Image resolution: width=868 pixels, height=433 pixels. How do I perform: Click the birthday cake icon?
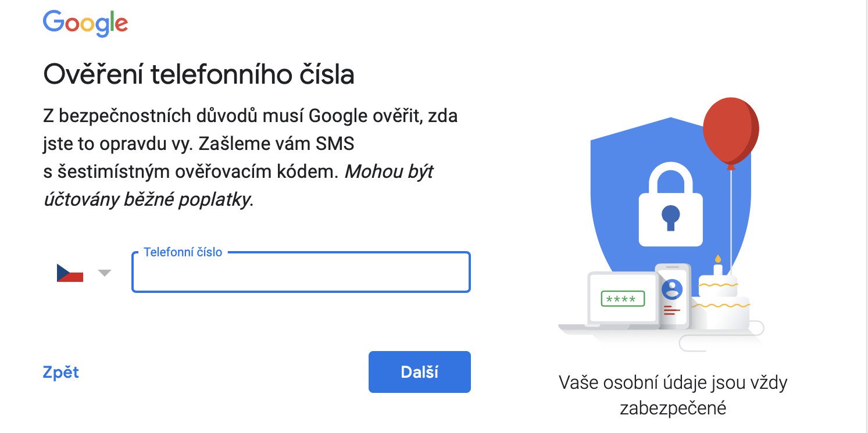(720, 297)
